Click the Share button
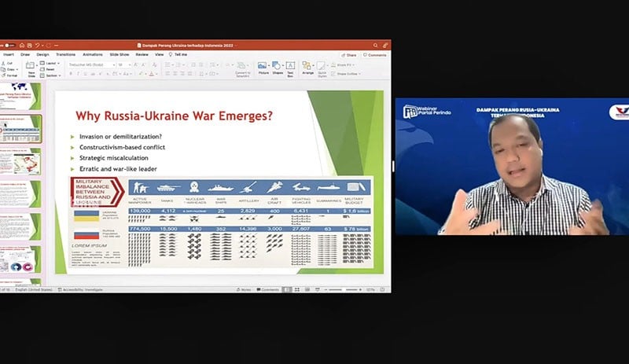Screen dimensions: 629x364 coord(350,55)
